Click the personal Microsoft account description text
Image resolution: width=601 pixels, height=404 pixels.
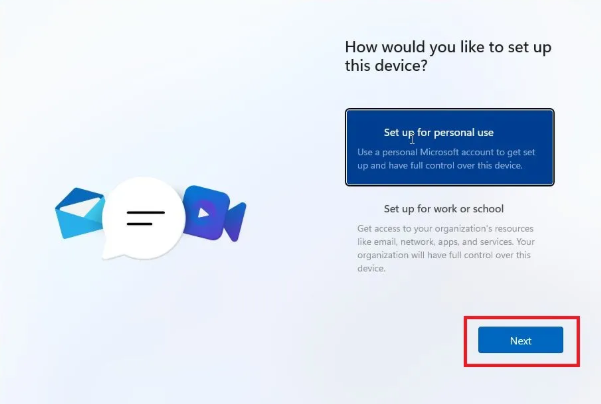[x=446, y=159]
